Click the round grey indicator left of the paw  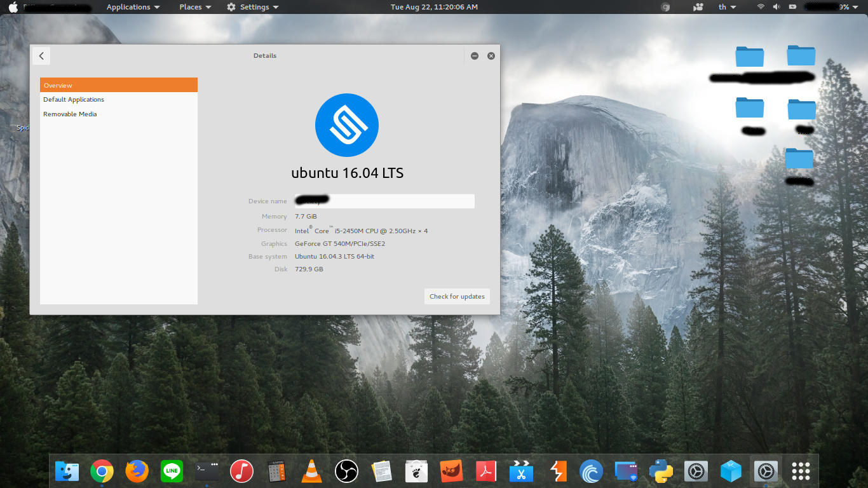coord(666,7)
